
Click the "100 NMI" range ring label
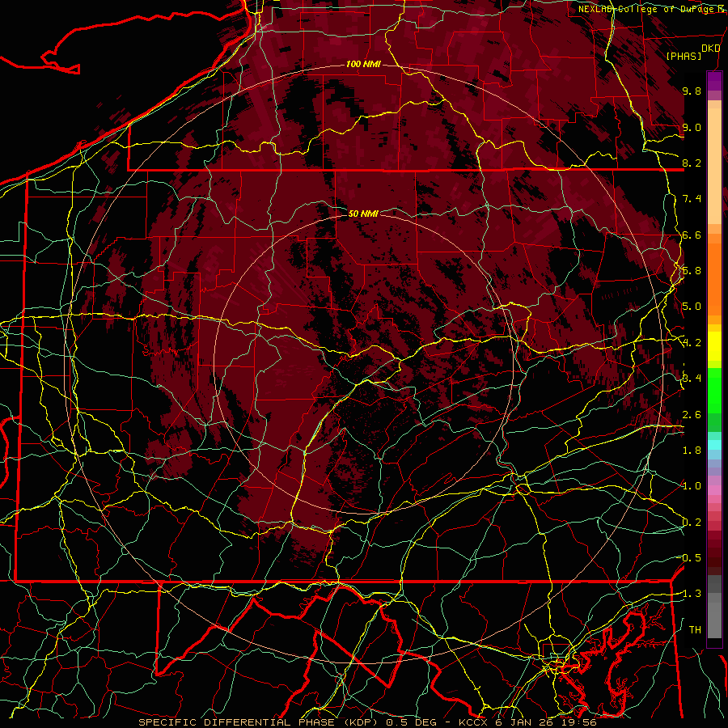pyautogui.click(x=363, y=64)
